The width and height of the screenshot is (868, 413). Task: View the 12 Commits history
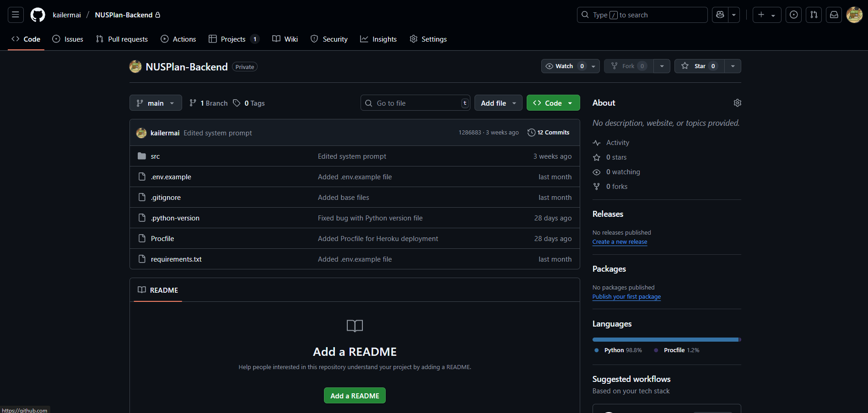549,133
